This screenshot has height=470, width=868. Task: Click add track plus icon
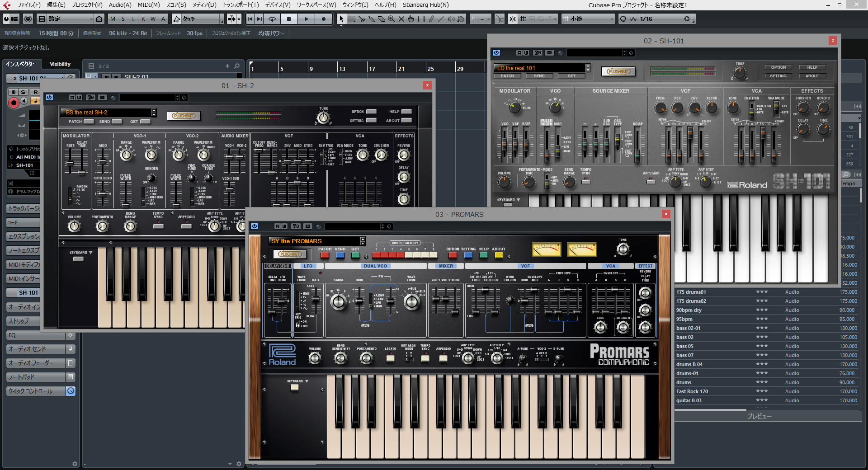tap(227, 66)
